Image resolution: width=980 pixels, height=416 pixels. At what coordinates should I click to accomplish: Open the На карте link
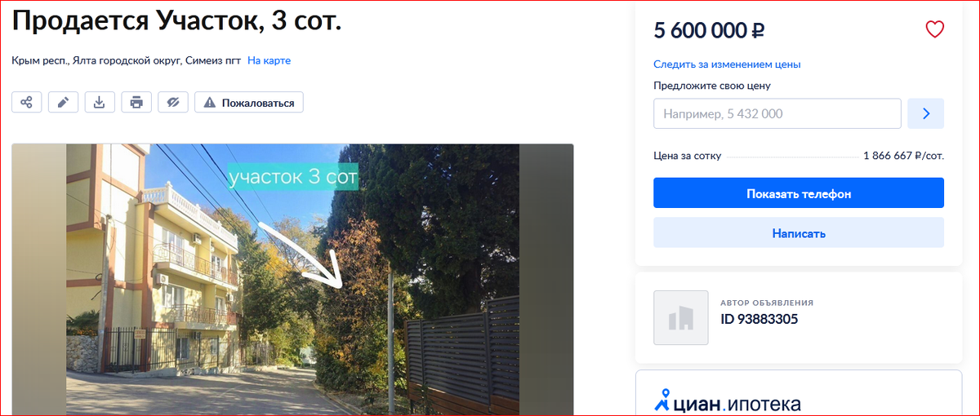(269, 60)
